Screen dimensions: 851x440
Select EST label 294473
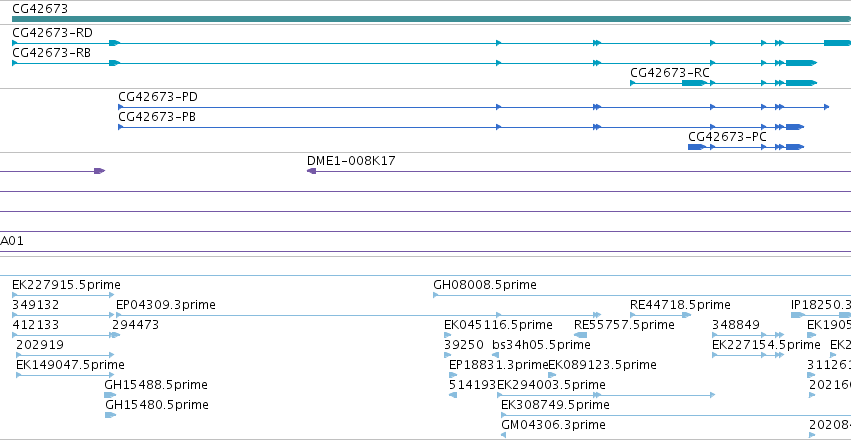(136, 325)
